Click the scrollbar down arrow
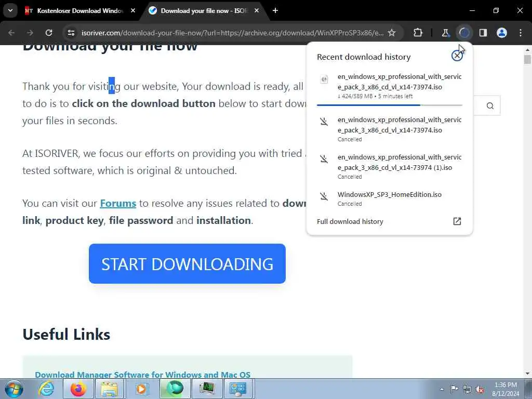532x399 pixels. [x=527, y=374]
